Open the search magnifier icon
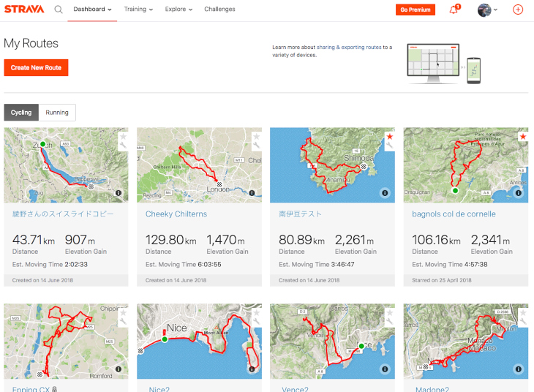534x392 pixels. pyautogui.click(x=59, y=10)
